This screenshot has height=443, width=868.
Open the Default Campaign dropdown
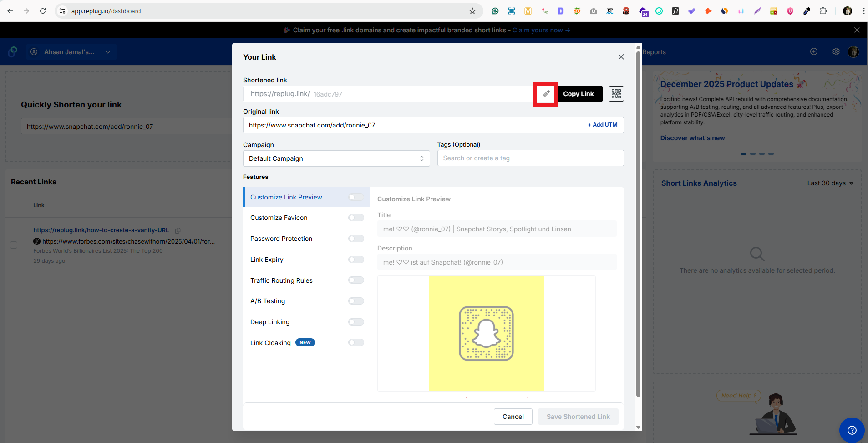[x=335, y=158]
